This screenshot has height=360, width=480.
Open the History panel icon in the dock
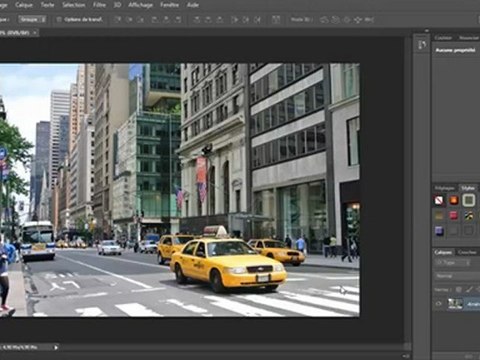pos(422,45)
